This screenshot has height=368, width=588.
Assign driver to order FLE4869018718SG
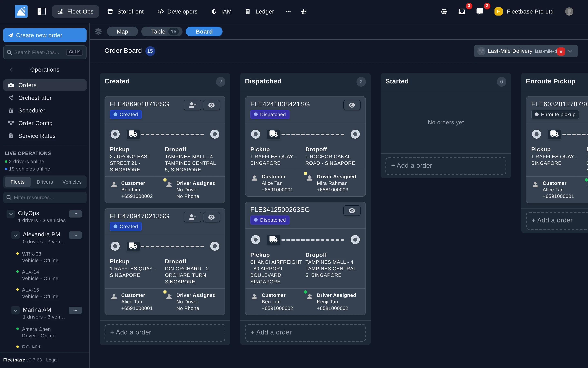pyautogui.click(x=193, y=105)
